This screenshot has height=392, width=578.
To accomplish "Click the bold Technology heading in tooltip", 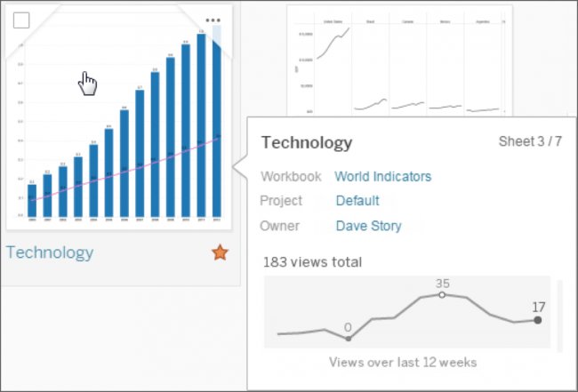I will coord(307,142).
